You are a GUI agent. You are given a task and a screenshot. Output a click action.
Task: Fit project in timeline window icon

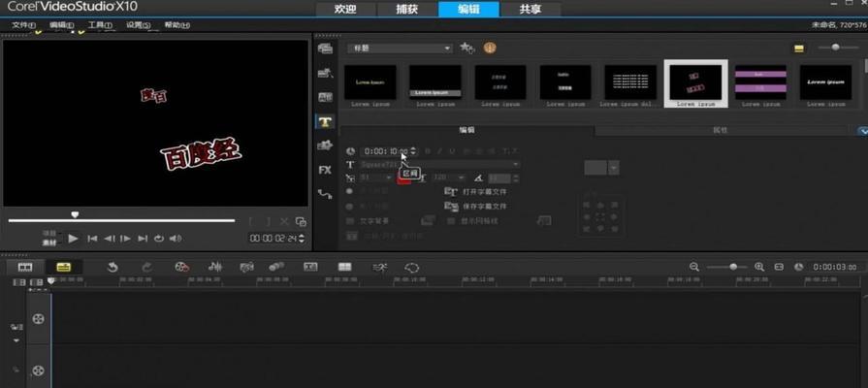click(779, 267)
